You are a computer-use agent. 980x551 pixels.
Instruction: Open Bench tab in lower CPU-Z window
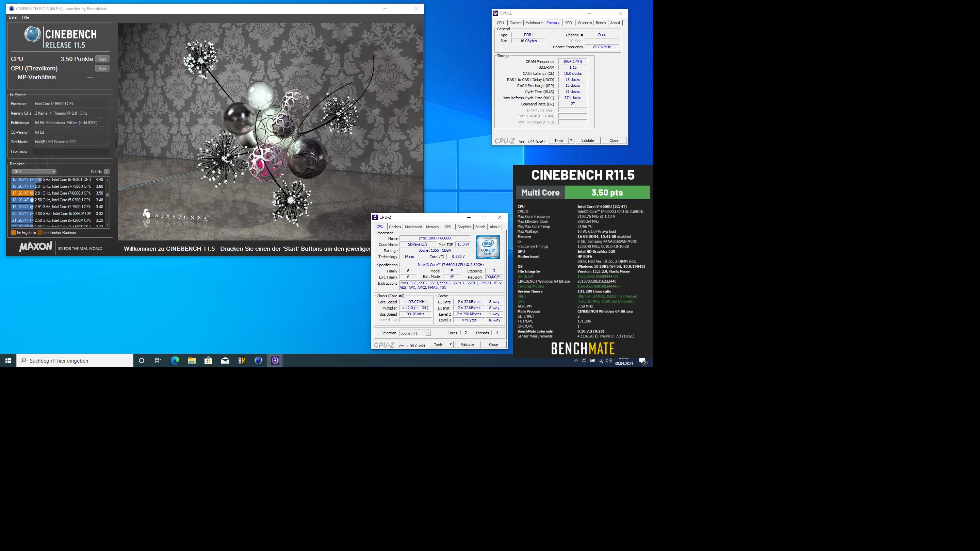coord(480,227)
